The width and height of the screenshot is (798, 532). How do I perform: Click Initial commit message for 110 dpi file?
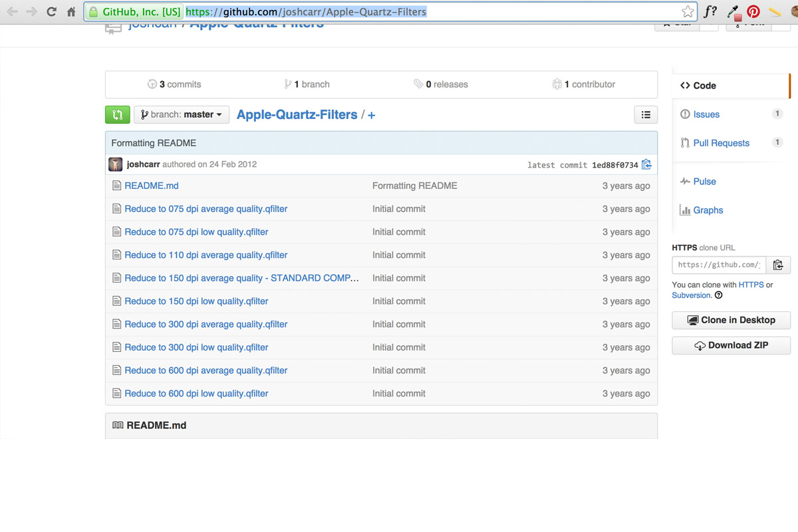(x=399, y=255)
